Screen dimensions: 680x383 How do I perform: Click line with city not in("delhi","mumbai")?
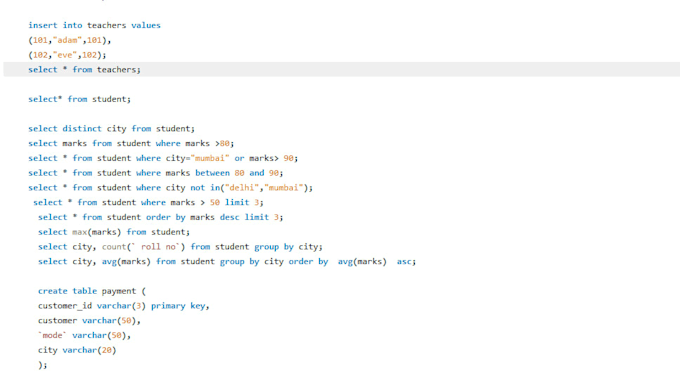pyautogui.click(x=170, y=187)
